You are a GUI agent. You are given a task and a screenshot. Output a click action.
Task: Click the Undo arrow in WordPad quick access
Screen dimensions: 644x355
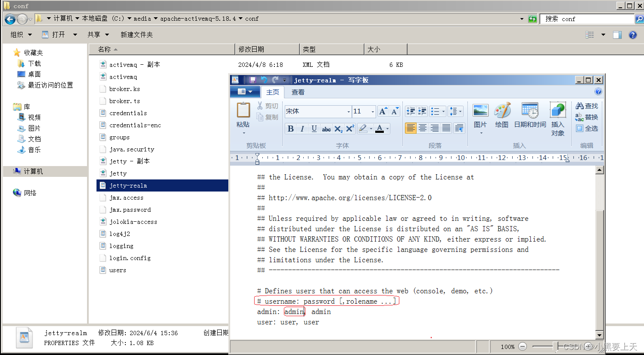(264, 80)
